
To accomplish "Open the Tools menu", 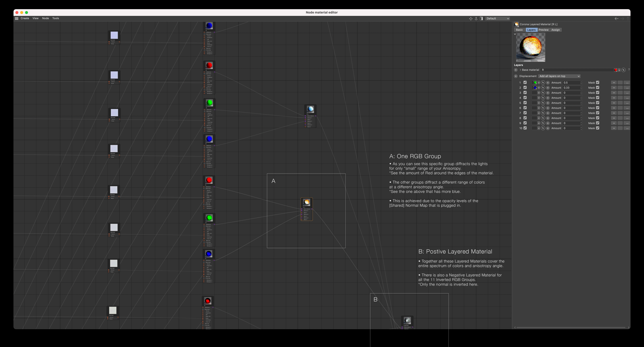I will click(x=56, y=18).
